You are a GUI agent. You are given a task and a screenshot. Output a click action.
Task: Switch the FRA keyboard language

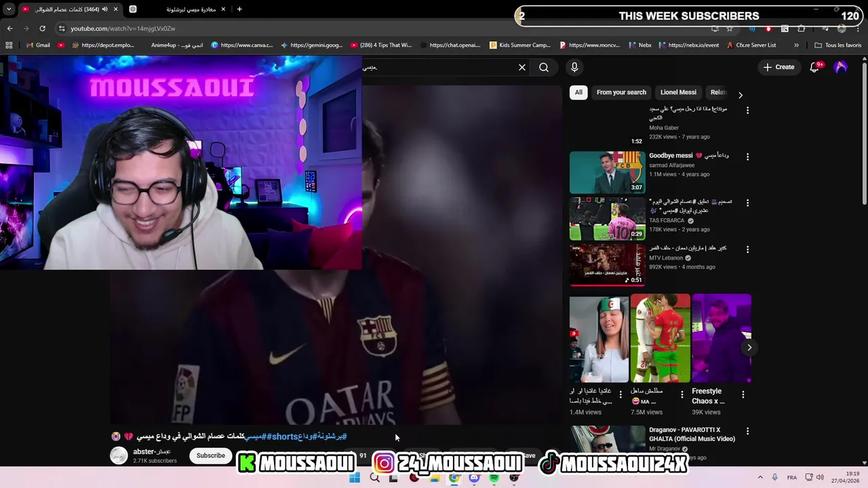coord(792,478)
